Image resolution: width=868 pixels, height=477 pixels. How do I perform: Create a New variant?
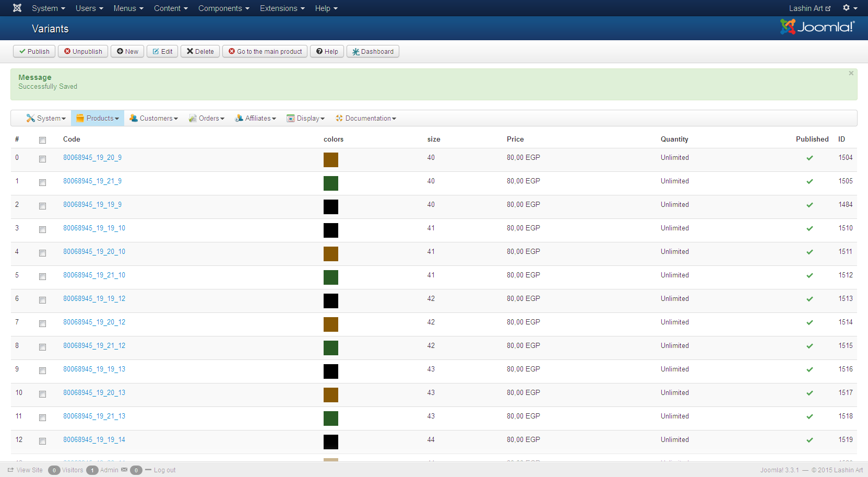click(x=127, y=51)
